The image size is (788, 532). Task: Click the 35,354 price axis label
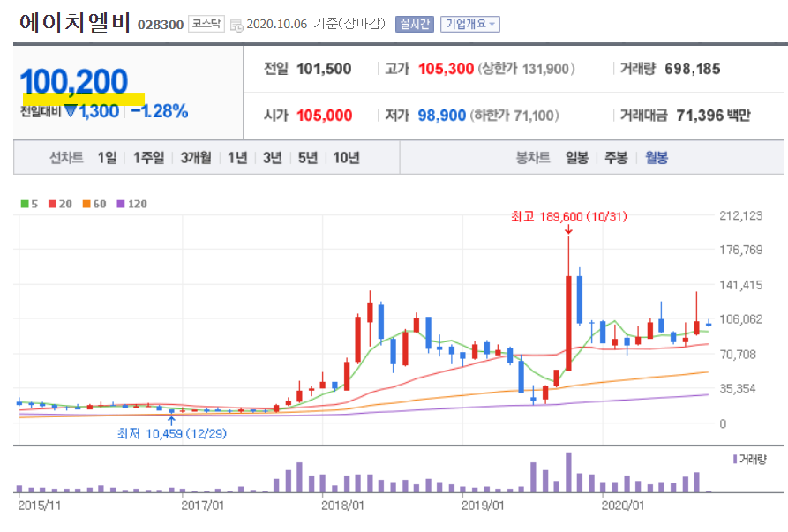coord(738,388)
